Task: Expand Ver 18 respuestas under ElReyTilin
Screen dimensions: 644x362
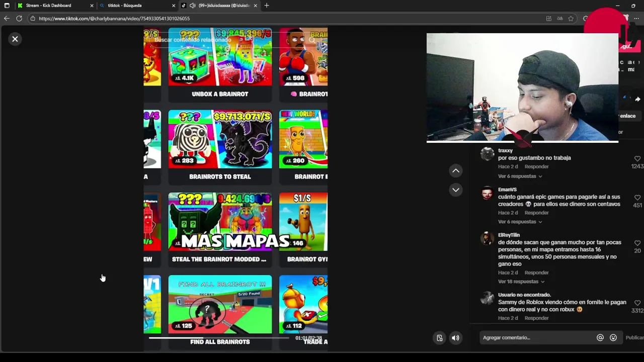Action: [521, 282]
